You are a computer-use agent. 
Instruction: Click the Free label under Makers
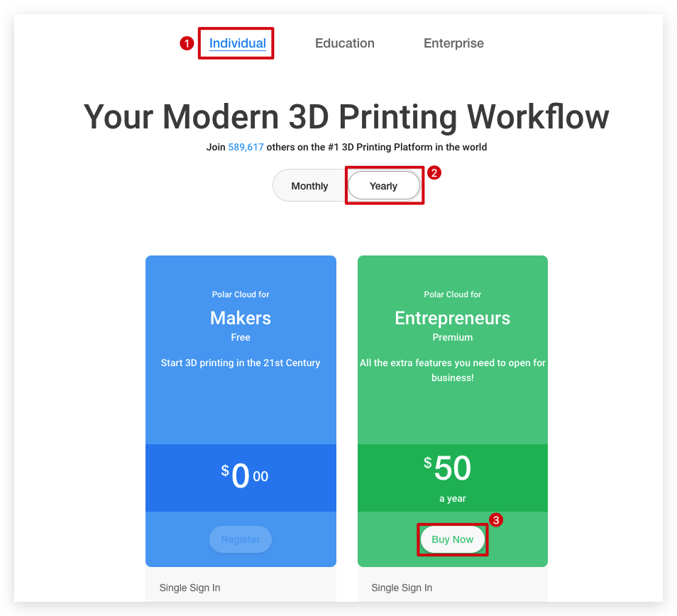pyautogui.click(x=241, y=337)
